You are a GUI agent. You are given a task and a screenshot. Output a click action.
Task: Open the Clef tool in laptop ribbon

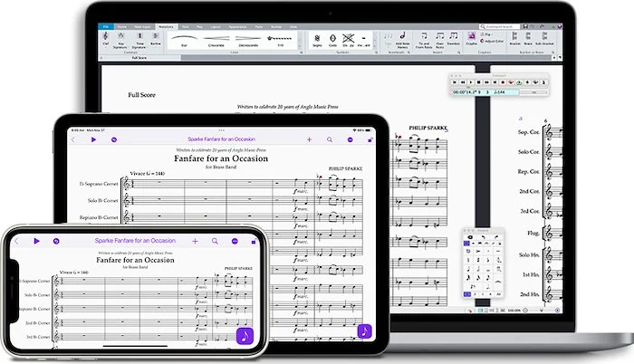pos(106,39)
